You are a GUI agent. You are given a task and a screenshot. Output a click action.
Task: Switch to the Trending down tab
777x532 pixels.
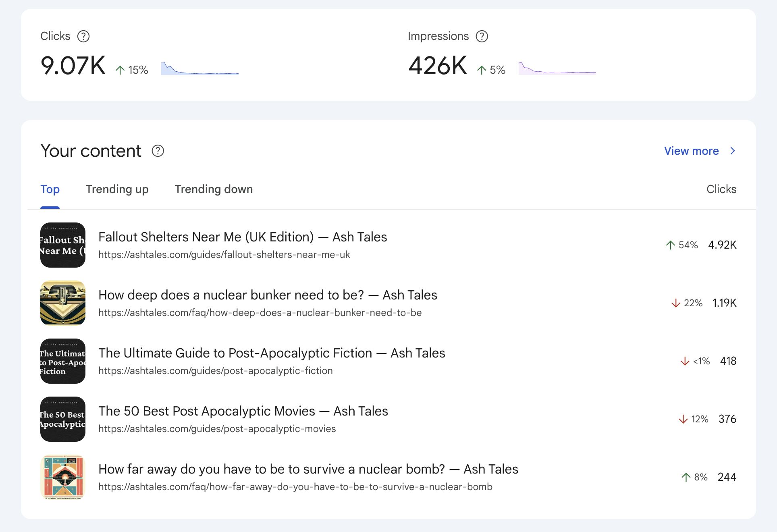click(x=214, y=189)
